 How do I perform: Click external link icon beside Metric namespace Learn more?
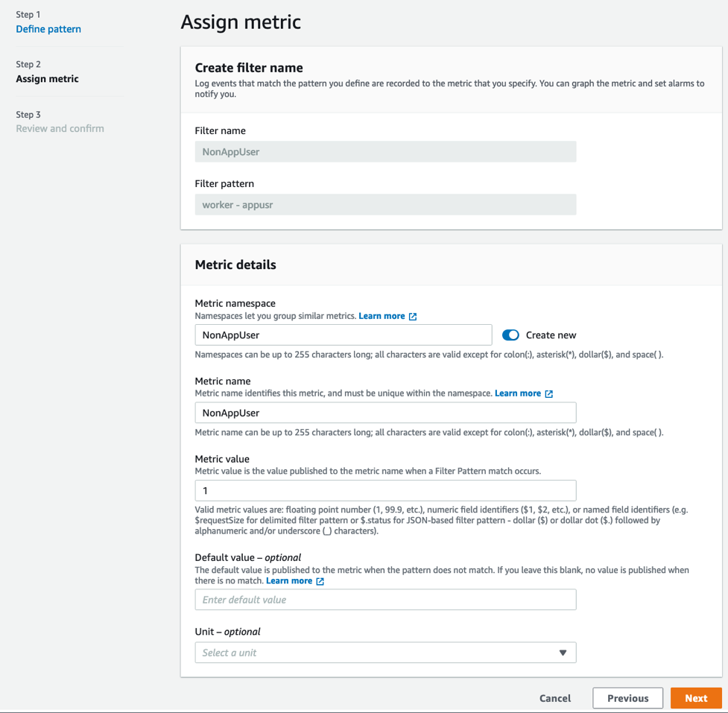[x=413, y=317]
